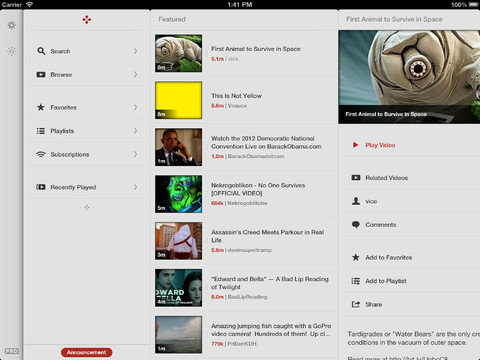Click the Comments speech bubble icon
Viewport: 480px width, 360px height.
[356, 225]
